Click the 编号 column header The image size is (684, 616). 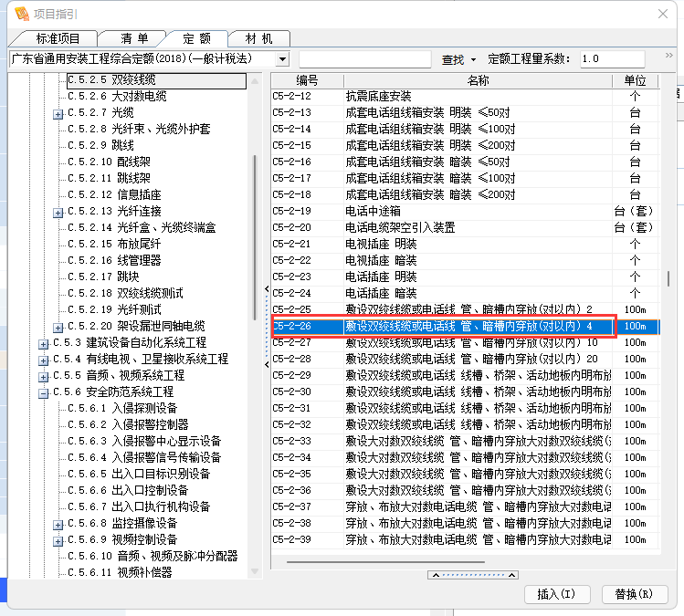coord(307,80)
